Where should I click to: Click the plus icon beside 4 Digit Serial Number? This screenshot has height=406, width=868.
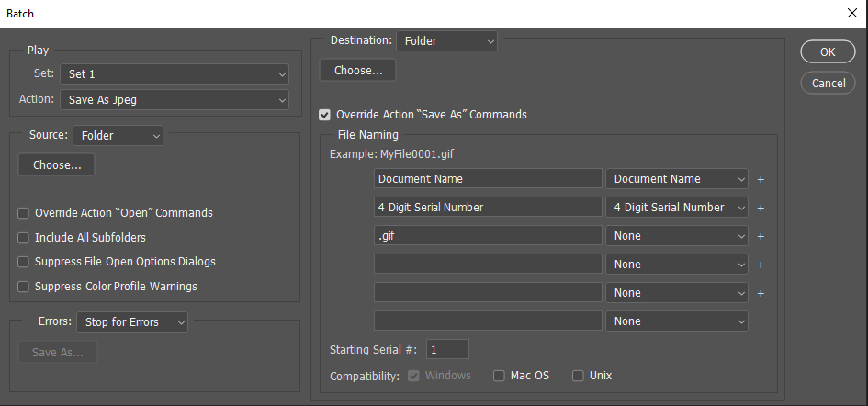coord(761,208)
